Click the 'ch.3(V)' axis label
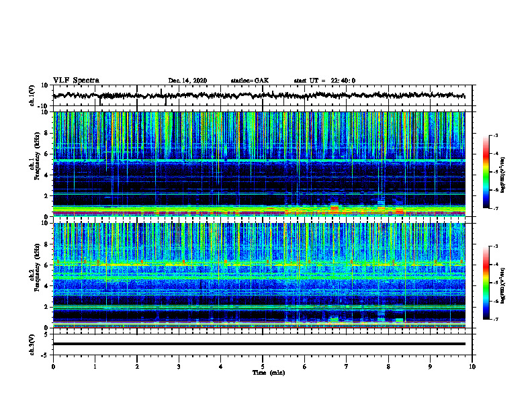The width and height of the screenshot is (532, 411). coord(32,345)
